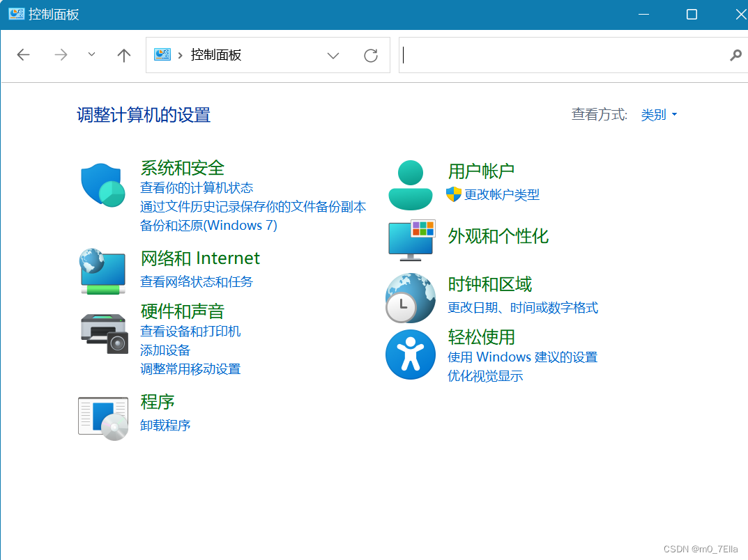The height and width of the screenshot is (560, 748).
Task: Click 备份和还原(Windows 7) link
Action: point(210,225)
